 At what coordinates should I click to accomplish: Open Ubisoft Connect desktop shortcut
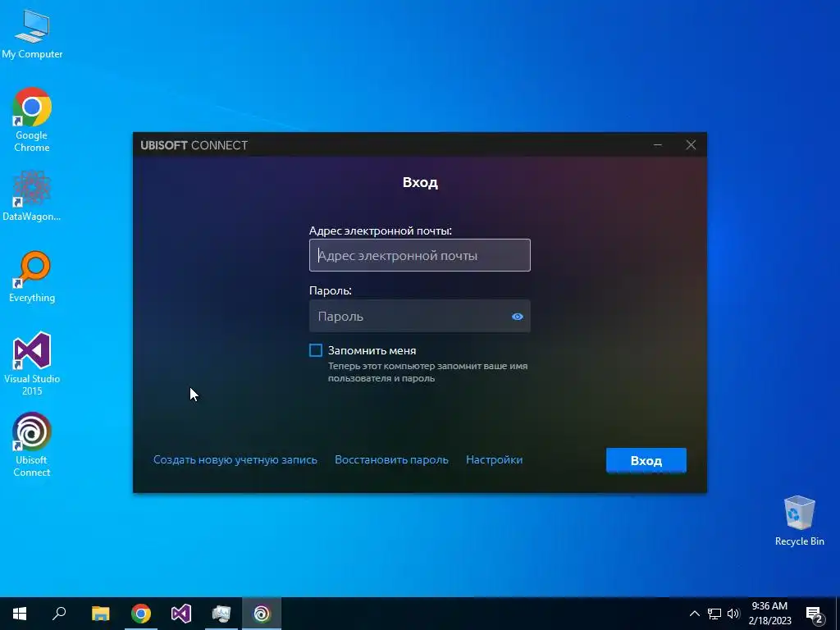(x=32, y=444)
